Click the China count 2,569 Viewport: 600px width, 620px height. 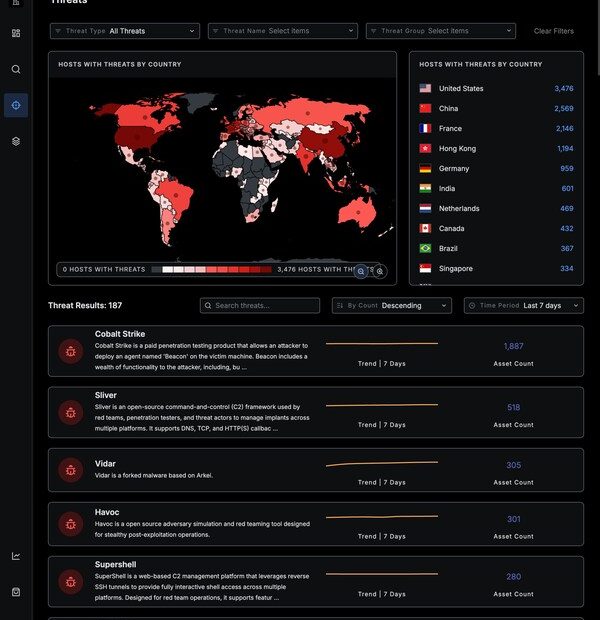coord(564,108)
